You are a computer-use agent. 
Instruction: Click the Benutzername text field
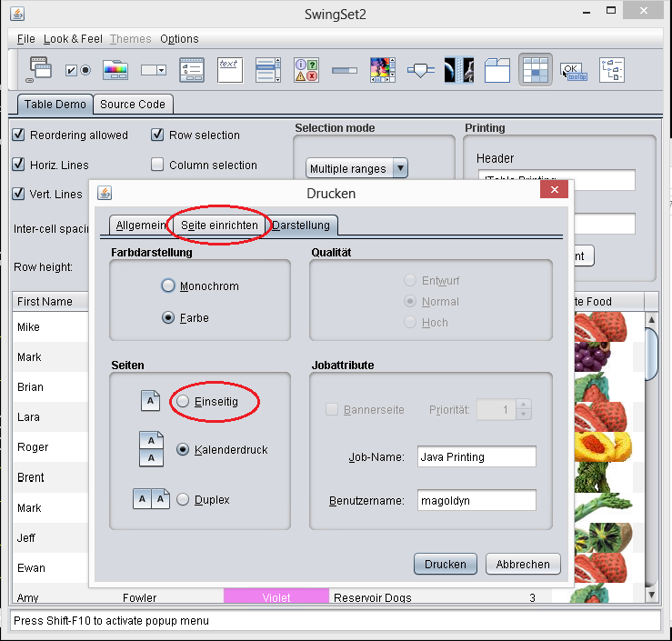pos(476,500)
